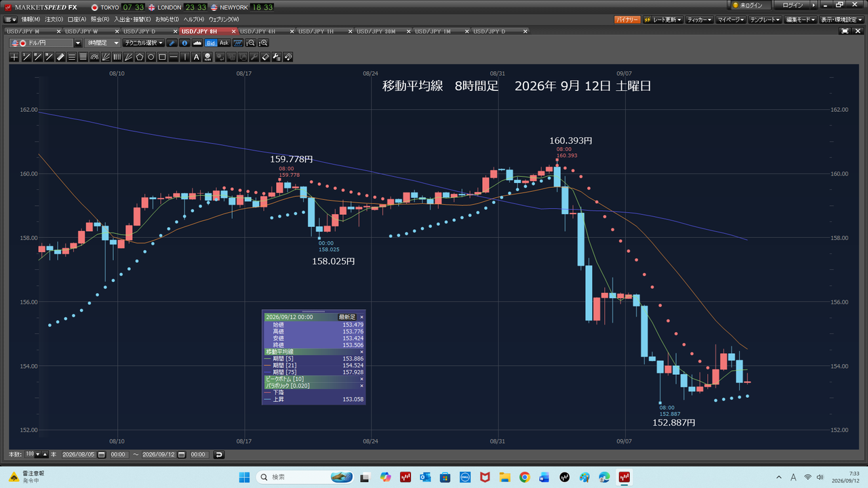
Task: Click the ログイン button
Action: [793, 5]
